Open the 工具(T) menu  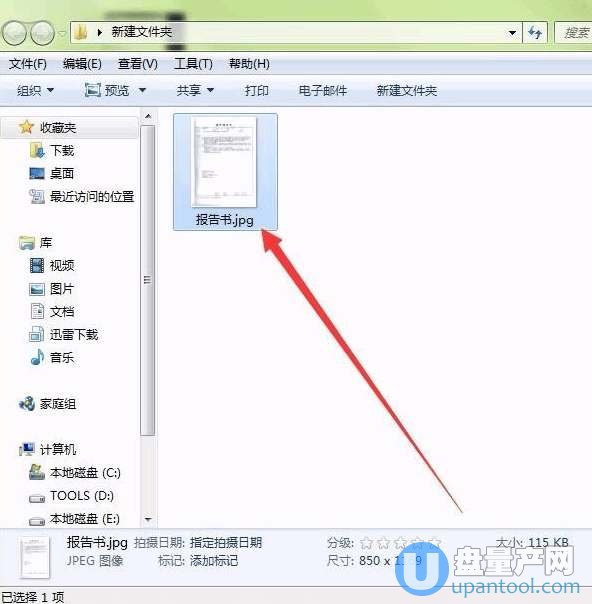(x=193, y=64)
